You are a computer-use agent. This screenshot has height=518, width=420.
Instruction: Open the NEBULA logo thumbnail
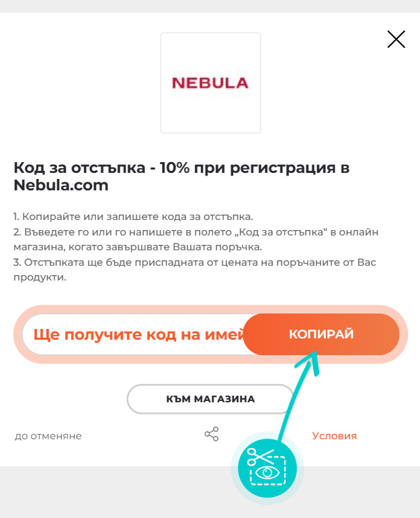click(x=210, y=83)
